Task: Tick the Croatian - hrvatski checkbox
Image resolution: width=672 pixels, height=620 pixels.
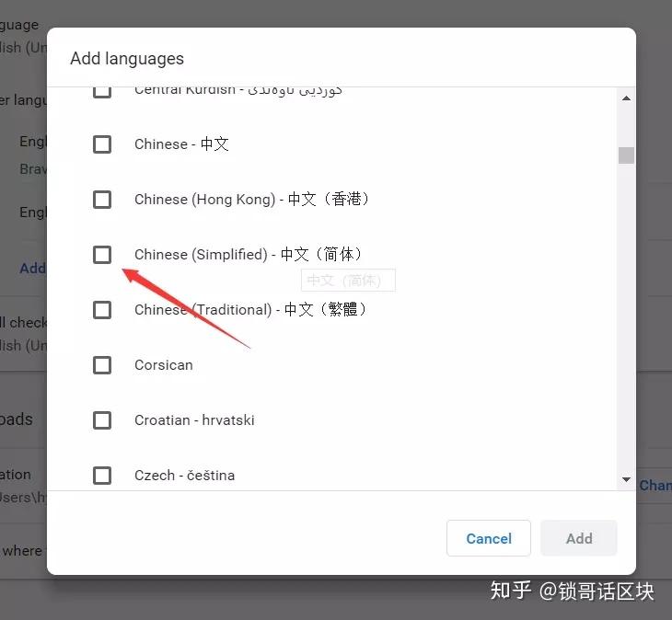Action: coord(102,420)
